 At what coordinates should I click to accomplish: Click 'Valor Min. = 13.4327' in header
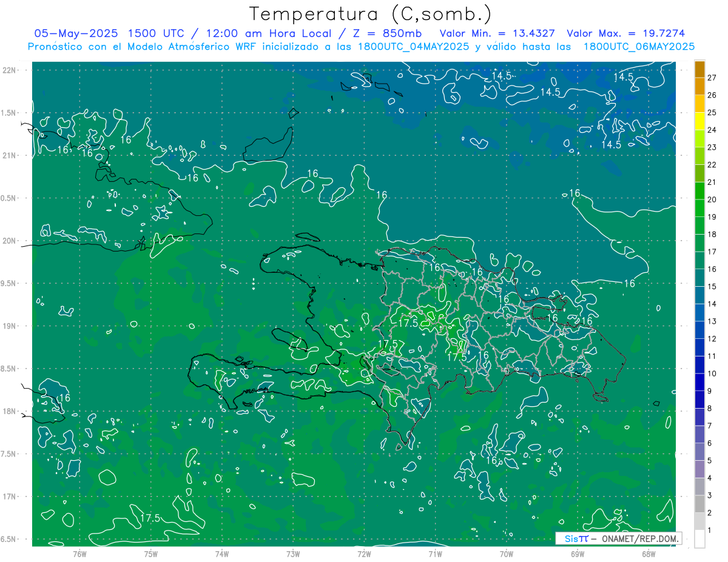[498, 33]
